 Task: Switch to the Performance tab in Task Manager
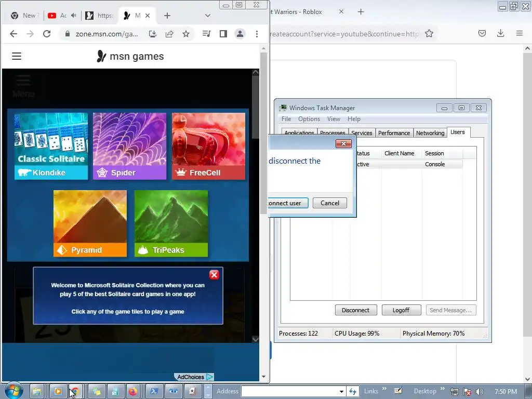[x=394, y=133]
